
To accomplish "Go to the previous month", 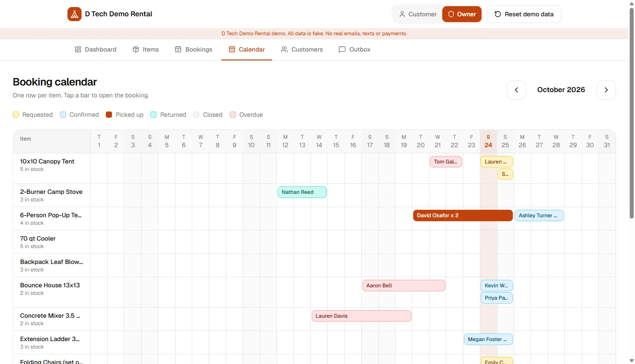I will pos(516,90).
